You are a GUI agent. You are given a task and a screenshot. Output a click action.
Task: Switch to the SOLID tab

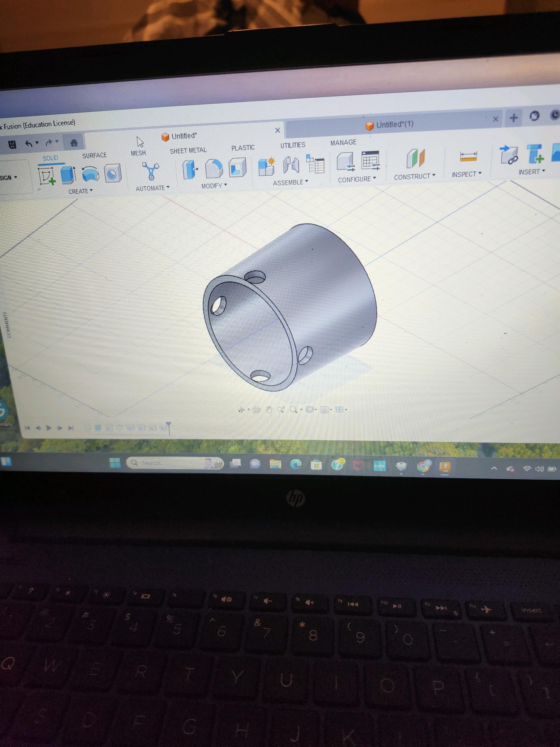pos(50,158)
